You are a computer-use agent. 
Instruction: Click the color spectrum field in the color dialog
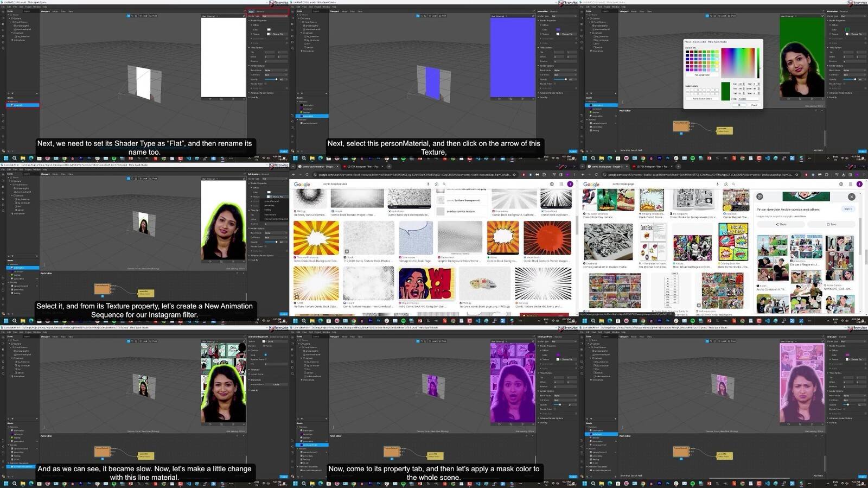(x=738, y=62)
